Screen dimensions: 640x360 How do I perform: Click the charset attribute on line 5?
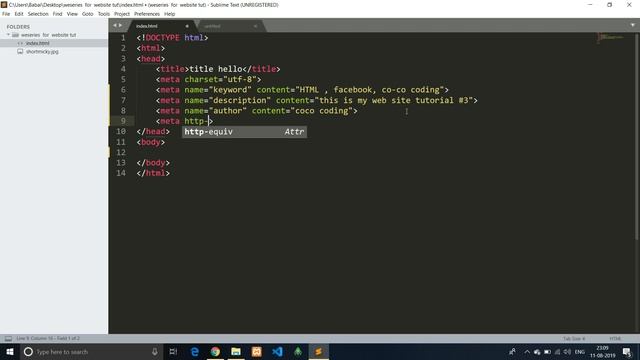201,80
